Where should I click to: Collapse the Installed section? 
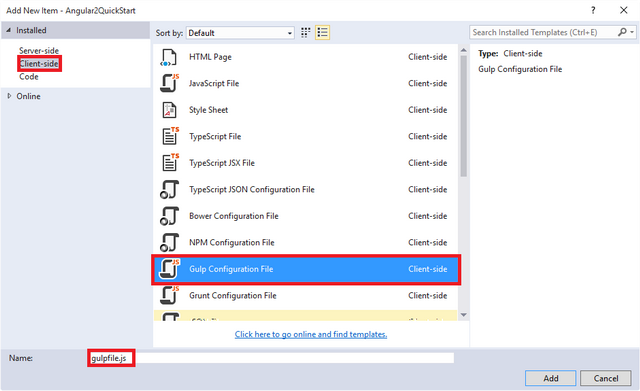point(9,30)
